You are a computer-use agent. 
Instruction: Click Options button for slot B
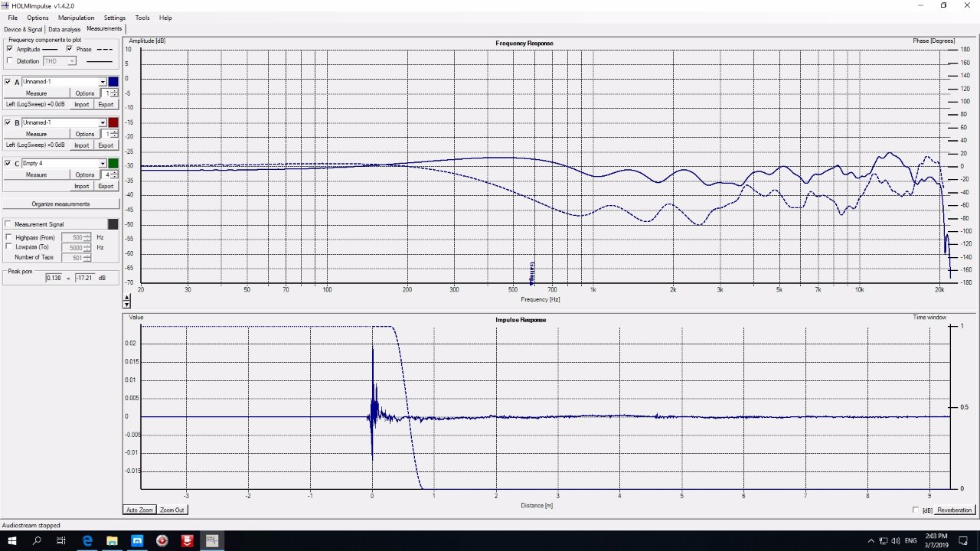pos(85,134)
